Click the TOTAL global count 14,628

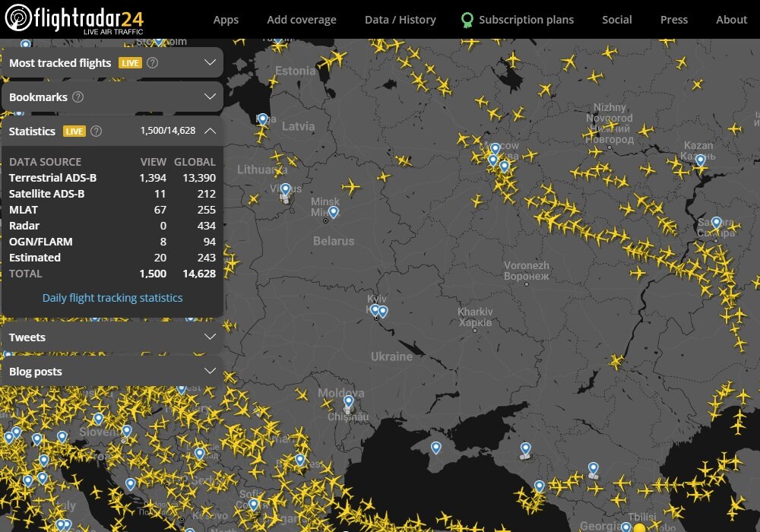click(199, 274)
